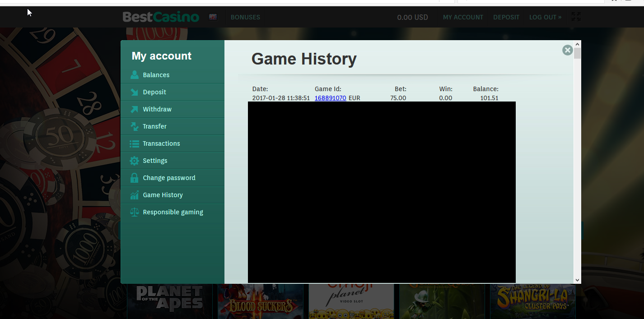Click the Change password lock icon

[x=134, y=178]
